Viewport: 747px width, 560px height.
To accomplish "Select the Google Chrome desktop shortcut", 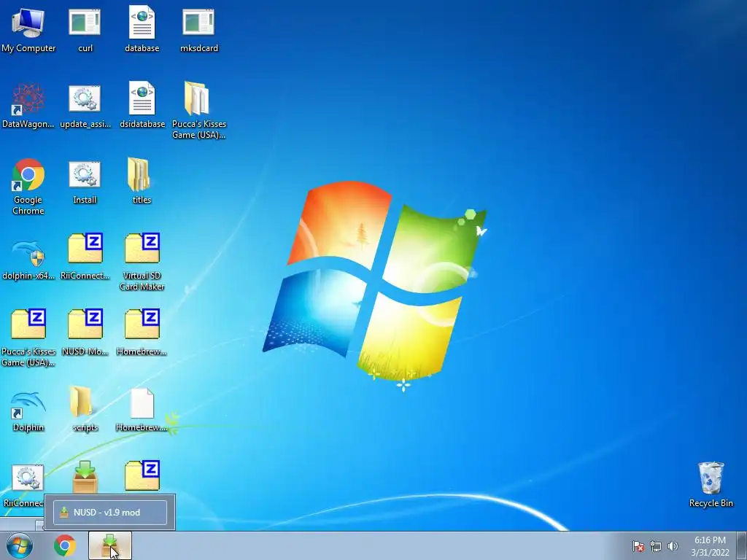I will tap(28, 187).
